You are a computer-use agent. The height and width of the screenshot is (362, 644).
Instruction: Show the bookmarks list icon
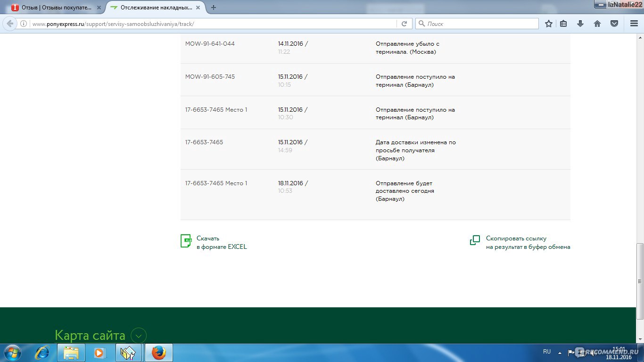563,24
